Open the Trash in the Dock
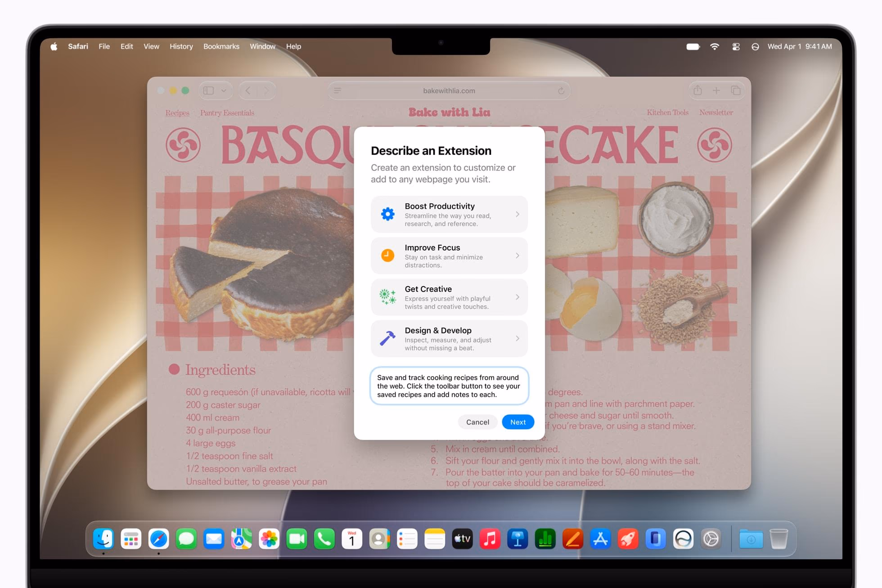The height and width of the screenshot is (588, 882). pyautogui.click(x=778, y=539)
